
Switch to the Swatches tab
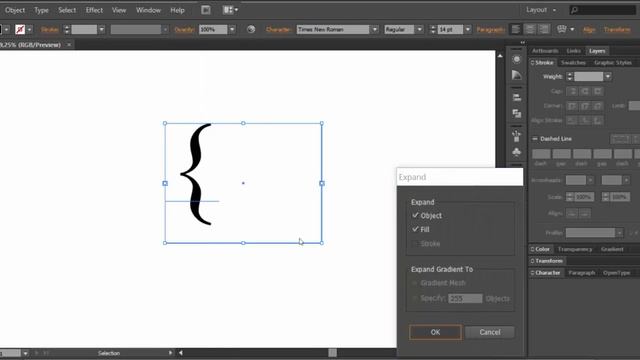point(573,62)
